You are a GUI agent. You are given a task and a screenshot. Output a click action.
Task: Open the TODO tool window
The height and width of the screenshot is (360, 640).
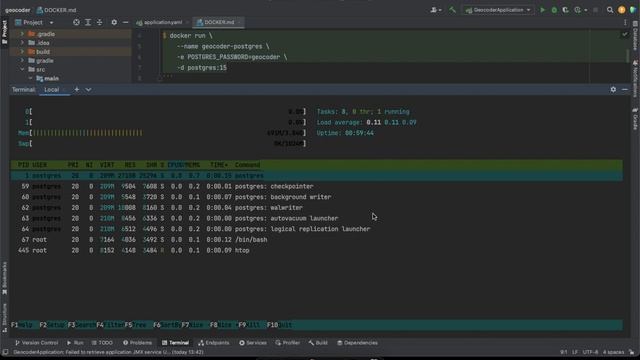tap(102, 342)
